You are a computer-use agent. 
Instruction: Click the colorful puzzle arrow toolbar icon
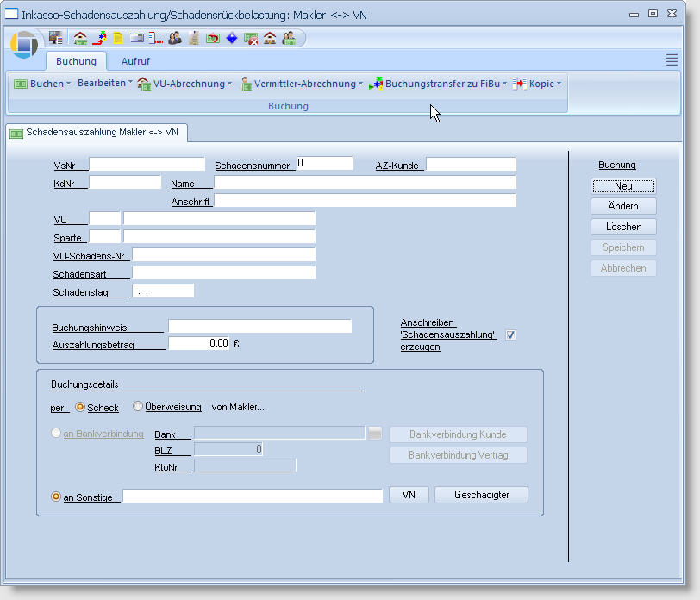tap(99, 38)
